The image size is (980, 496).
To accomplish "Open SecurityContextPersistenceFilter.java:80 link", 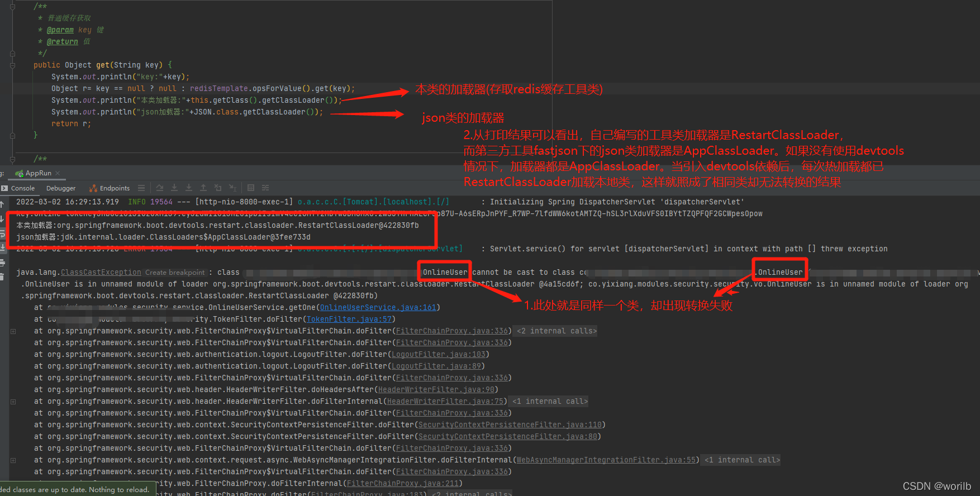I will pos(508,436).
